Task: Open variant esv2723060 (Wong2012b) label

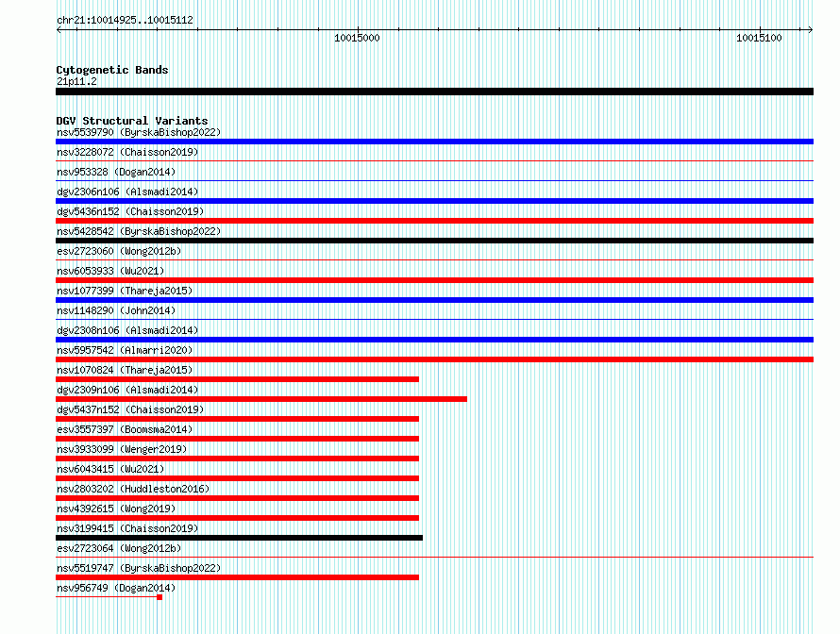Action: (119, 251)
